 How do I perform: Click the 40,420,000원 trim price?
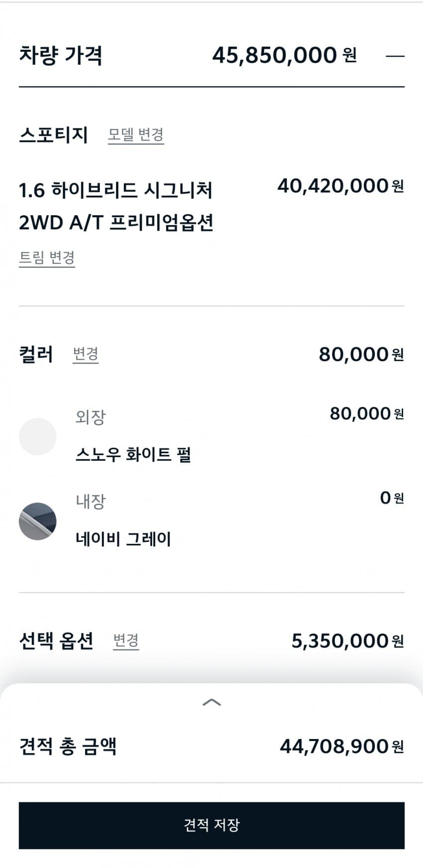(x=340, y=186)
